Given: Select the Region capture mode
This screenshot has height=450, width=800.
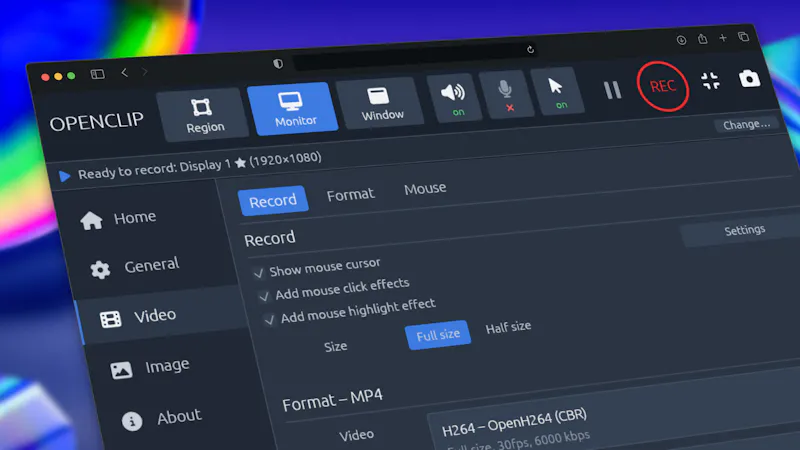Looking at the screenshot, I should [204, 115].
